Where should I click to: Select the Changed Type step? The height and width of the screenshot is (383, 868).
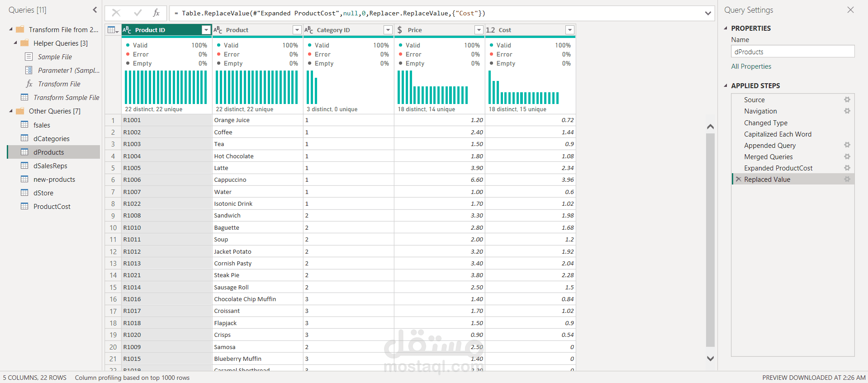coord(765,123)
